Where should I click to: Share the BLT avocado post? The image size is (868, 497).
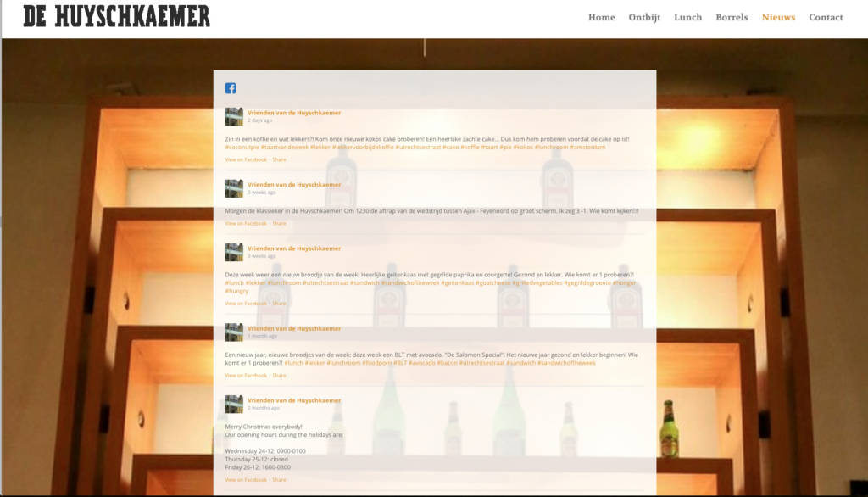(x=279, y=375)
